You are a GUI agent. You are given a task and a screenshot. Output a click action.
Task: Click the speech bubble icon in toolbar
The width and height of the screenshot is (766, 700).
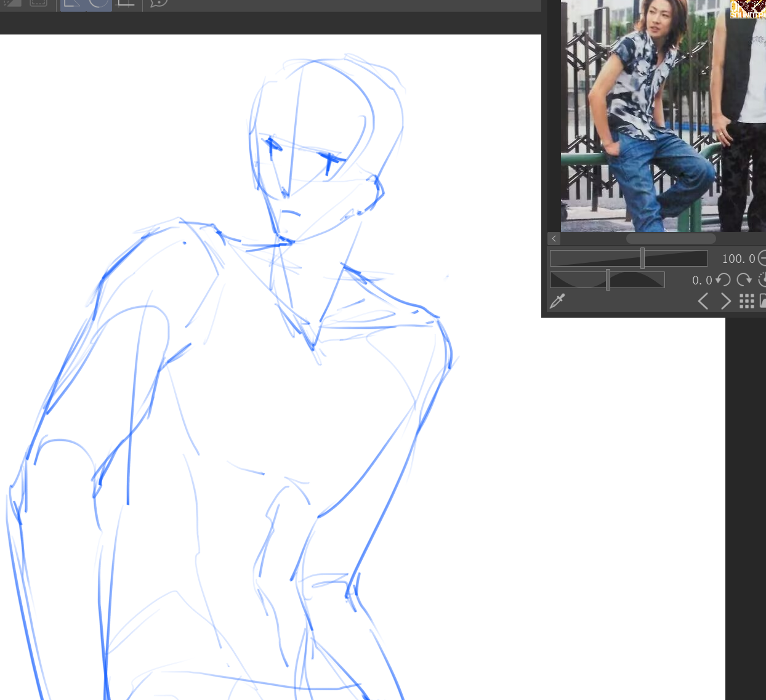[x=159, y=3]
